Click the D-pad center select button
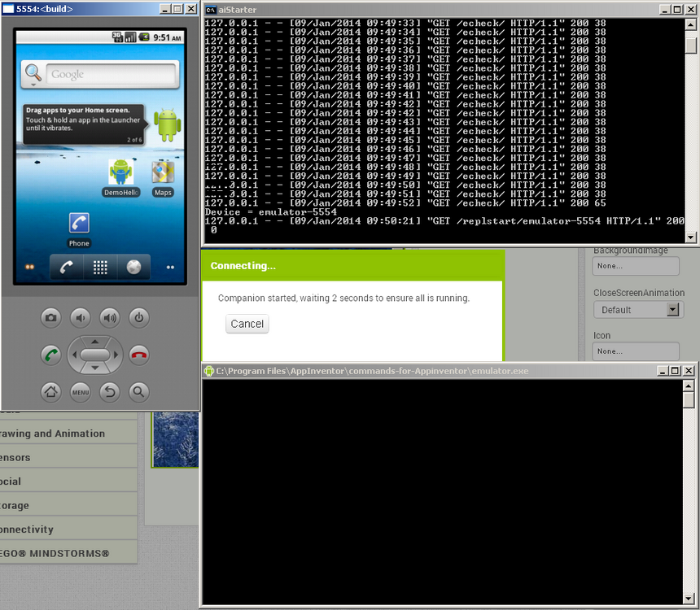 pyautogui.click(x=95, y=355)
